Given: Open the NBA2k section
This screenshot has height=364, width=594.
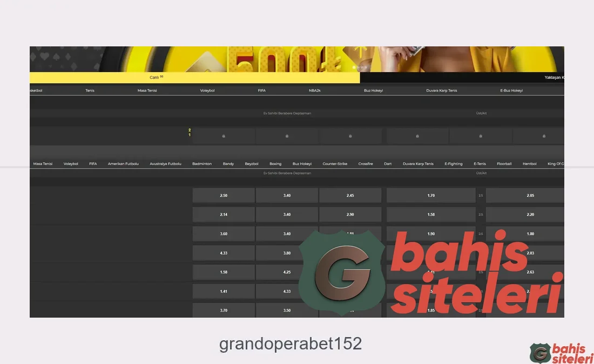Looking at the screenshot, I should (315, 90).
